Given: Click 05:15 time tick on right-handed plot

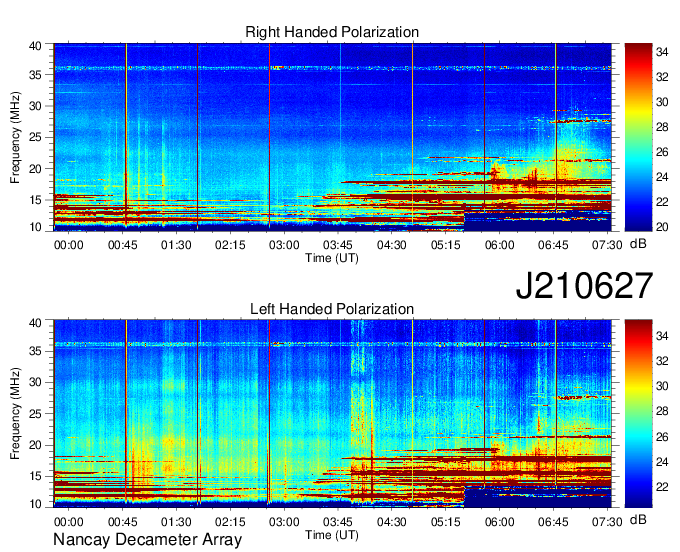Looking at the screenshot, I should tap(445, 245).
